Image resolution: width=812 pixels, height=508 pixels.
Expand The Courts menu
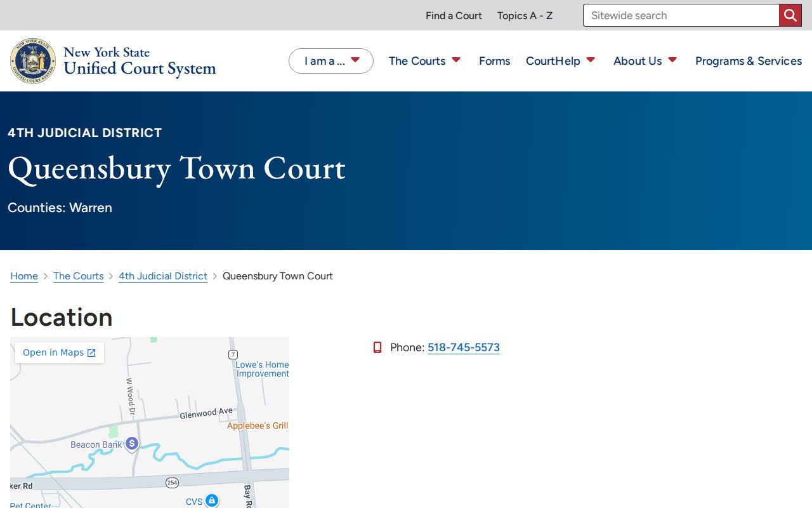click(x=424, y=61)
